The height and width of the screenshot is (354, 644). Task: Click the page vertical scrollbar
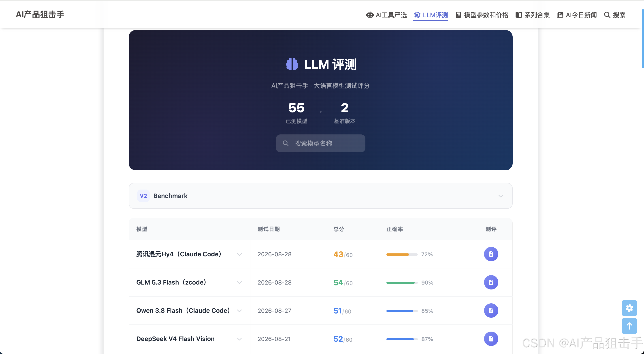coord(642,39)
